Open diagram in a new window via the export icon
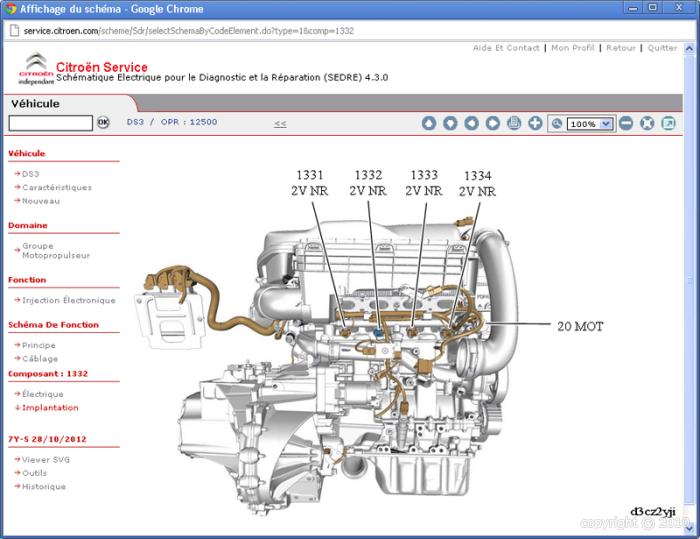The height and width of the screenshot is (539, 700). (x=668, y=123)
